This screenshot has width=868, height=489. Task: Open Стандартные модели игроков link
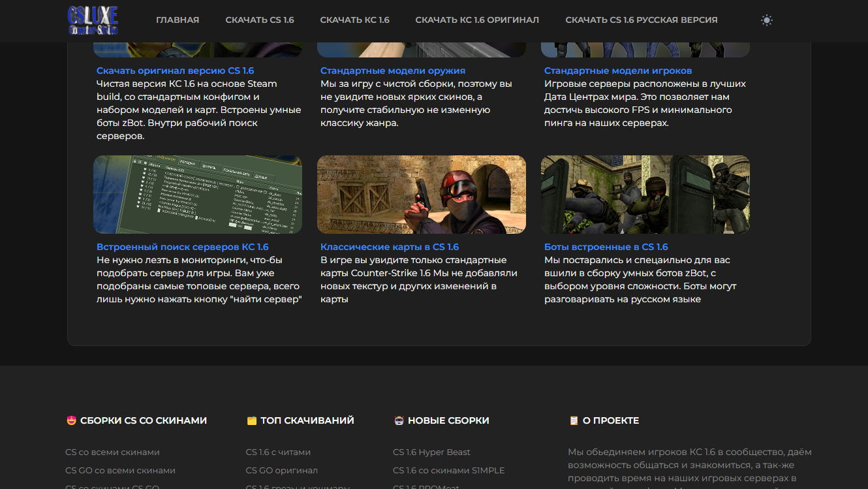click(x=617, y=71)
